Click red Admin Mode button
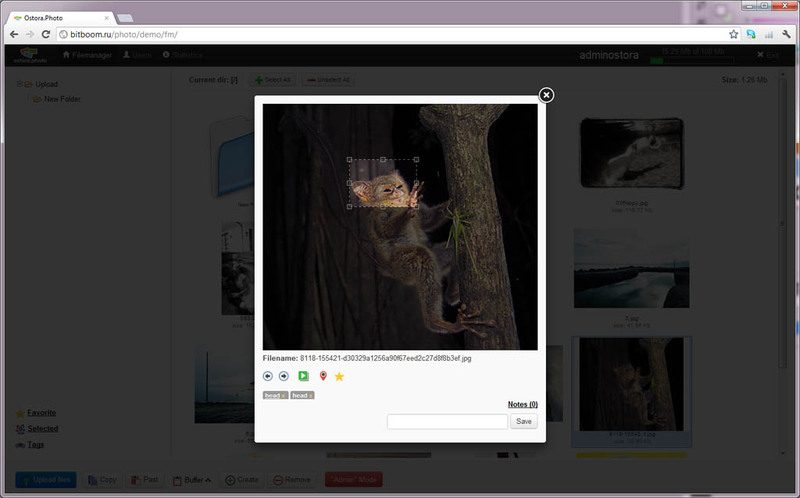 (354, 480)
